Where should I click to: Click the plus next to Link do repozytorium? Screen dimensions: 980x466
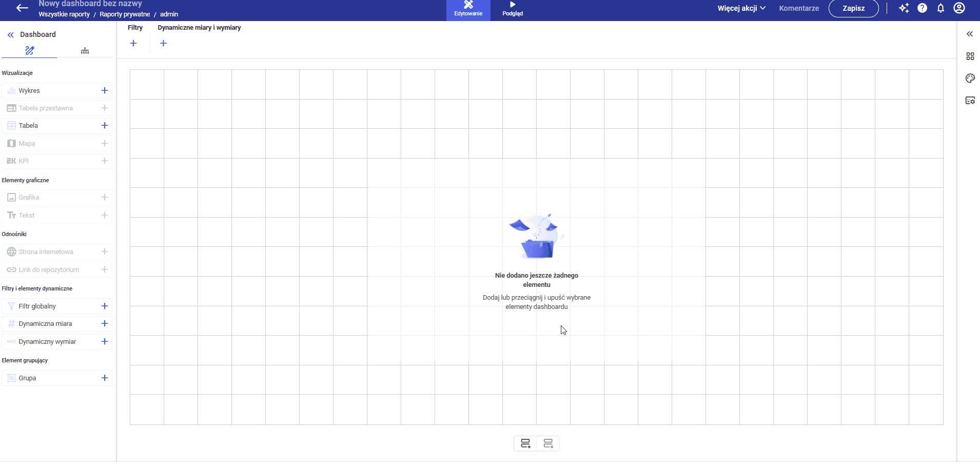pos(105,269)
